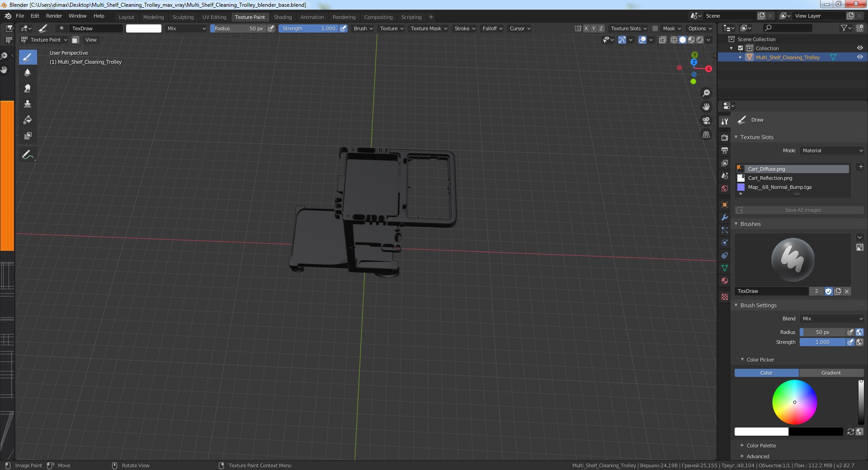Select the Smear tool
This screenshot has height=470, width=868.
28,88
